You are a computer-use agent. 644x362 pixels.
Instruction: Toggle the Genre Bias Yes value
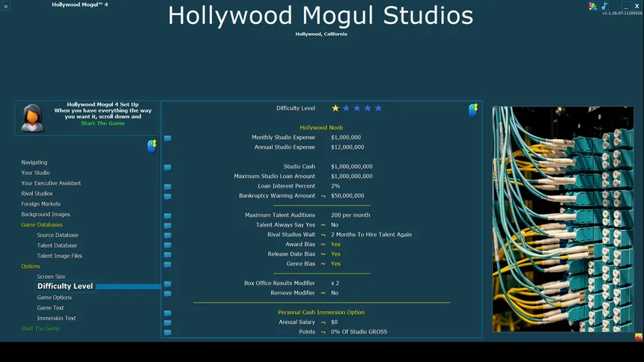click(x=335, y=264)
